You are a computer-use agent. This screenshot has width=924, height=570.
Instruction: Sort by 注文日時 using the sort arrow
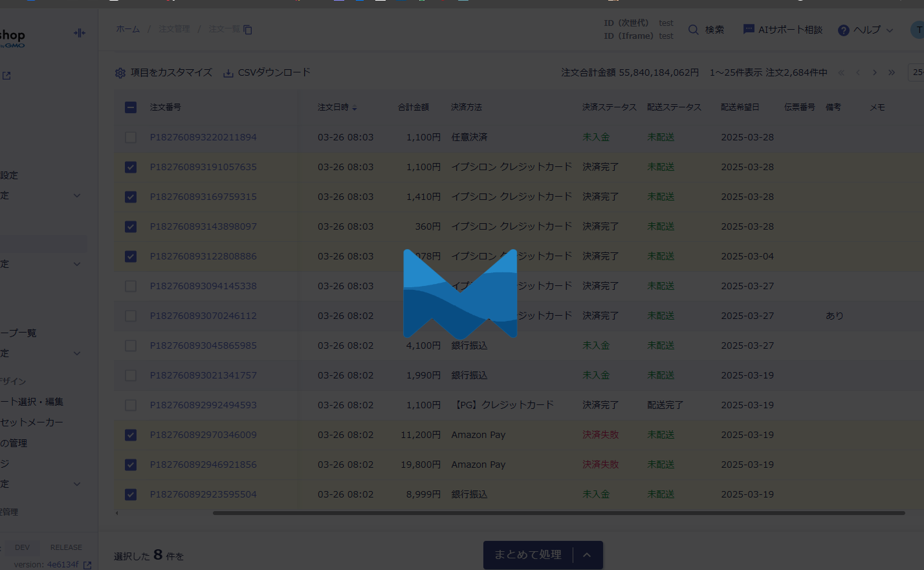pos(355,108)
